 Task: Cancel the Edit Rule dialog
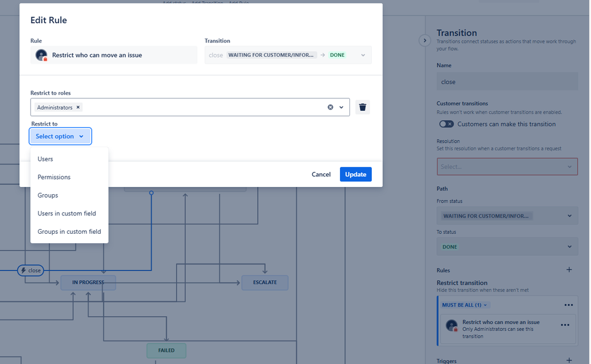[321, 174]
